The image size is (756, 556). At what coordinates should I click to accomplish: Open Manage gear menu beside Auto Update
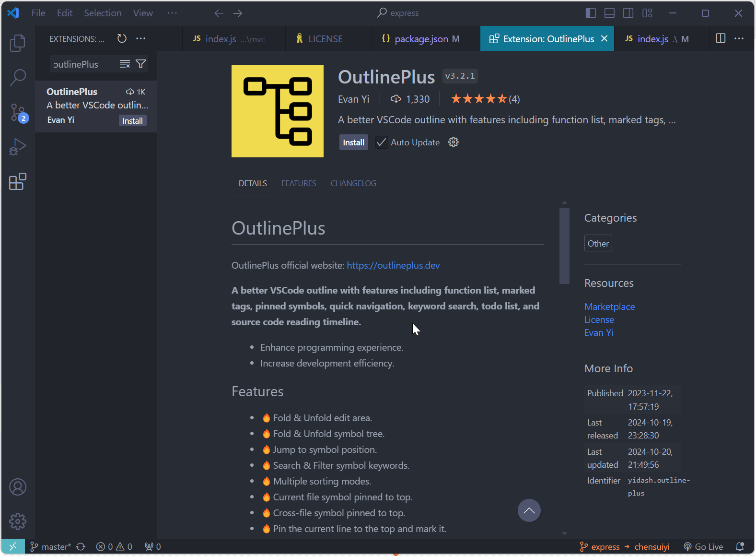pos(453,142)
